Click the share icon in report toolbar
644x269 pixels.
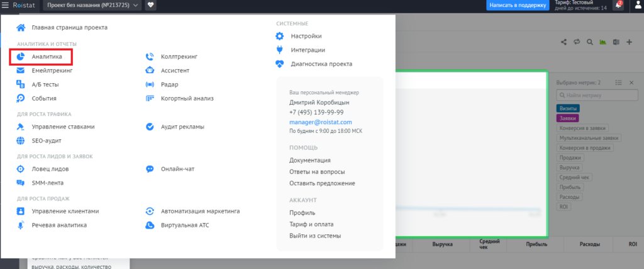coord(563,42)
